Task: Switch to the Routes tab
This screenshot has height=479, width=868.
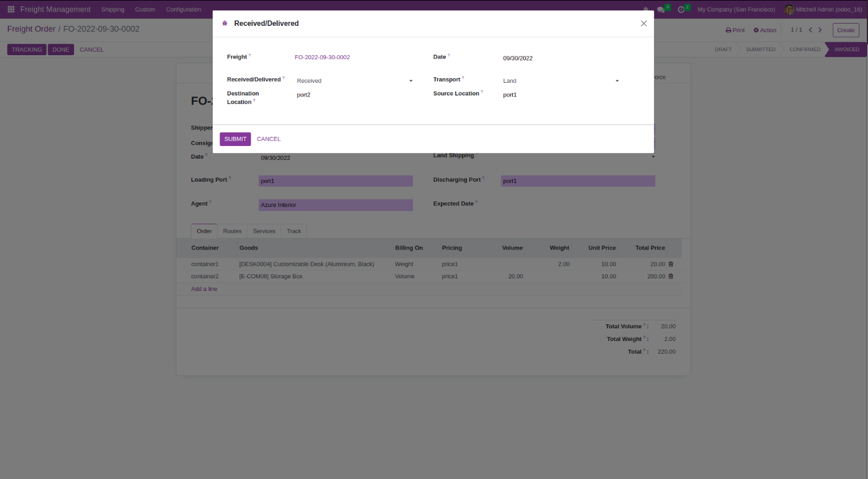Action: (x=232, y=231)
